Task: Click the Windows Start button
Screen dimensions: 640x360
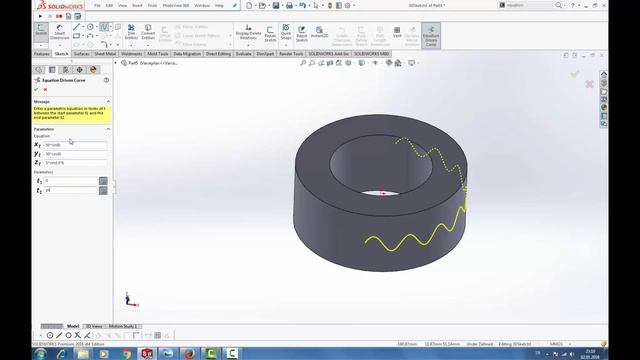Action: click(40, 353)
